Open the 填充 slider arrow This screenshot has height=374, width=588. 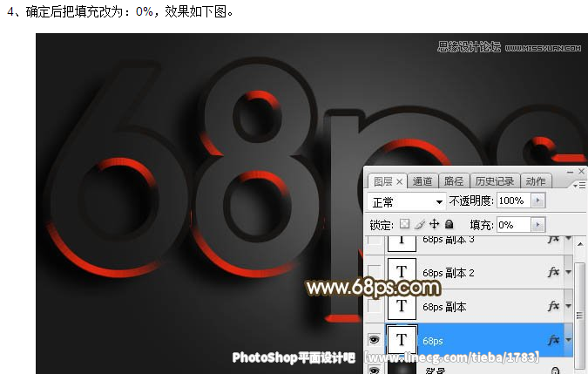537,225
